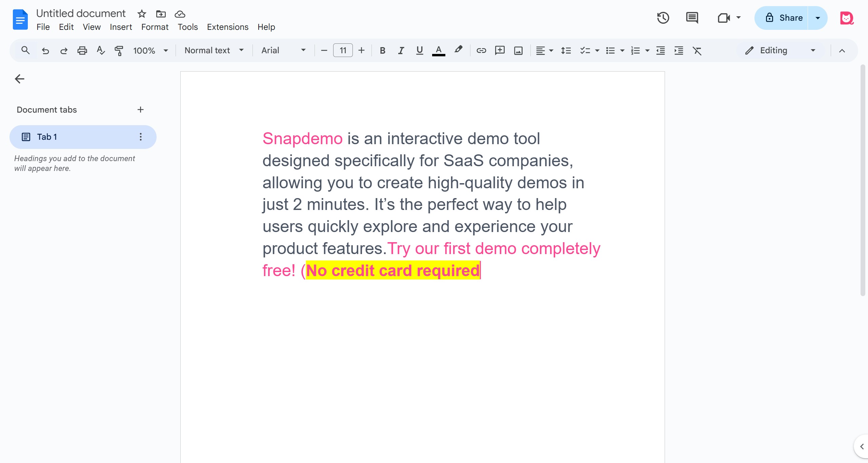Decrease indent
This screenshot has height=463, width=868.
click(x=661, y=51)
